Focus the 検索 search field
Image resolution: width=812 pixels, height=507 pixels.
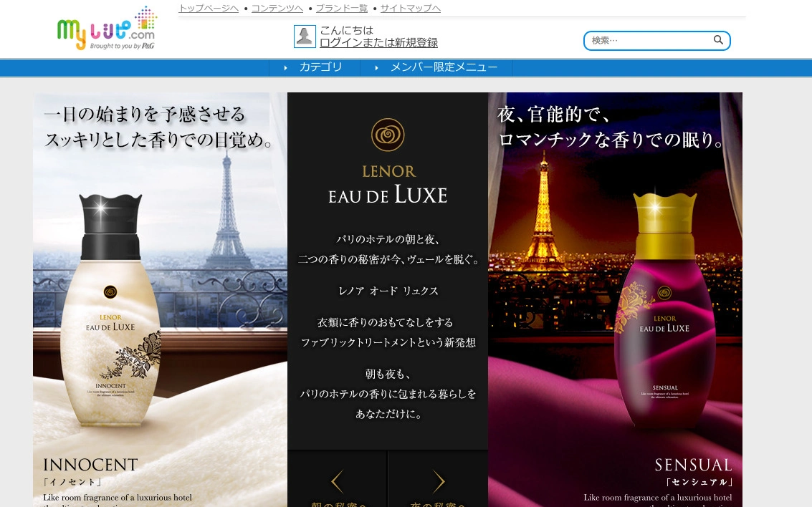[x=651, y=40]
